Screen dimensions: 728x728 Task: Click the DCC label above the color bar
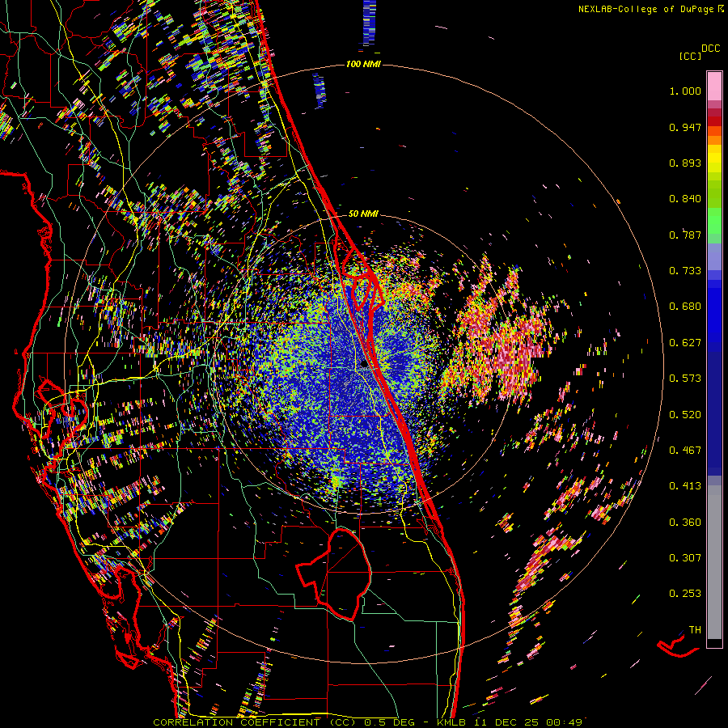pyautogui.click(x=710, y=49)
